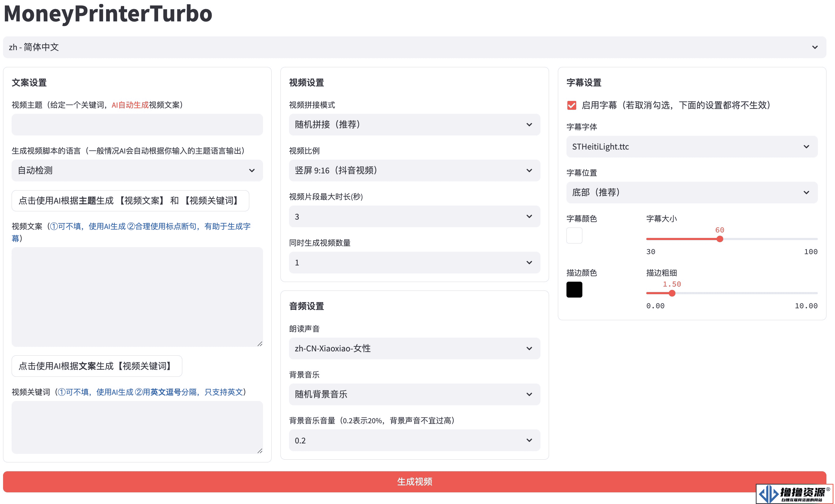
Task: Click the white 字幕颜色 color swatch
Action: pos(574,235)
